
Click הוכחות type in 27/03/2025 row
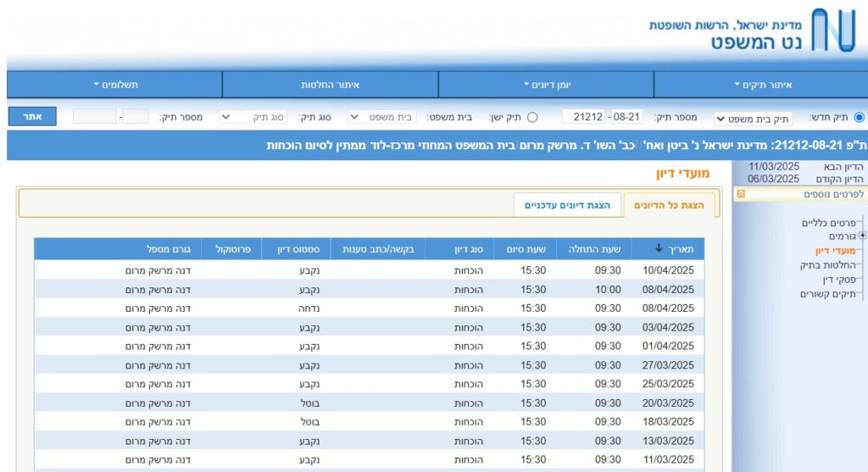click(468, 365)
